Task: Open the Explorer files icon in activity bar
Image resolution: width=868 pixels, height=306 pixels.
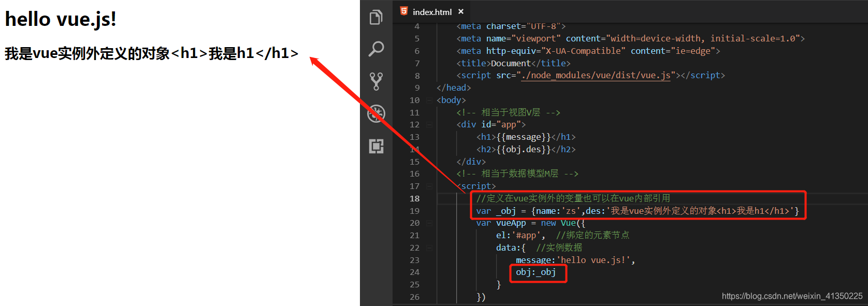Action: [x=376, y=17]
